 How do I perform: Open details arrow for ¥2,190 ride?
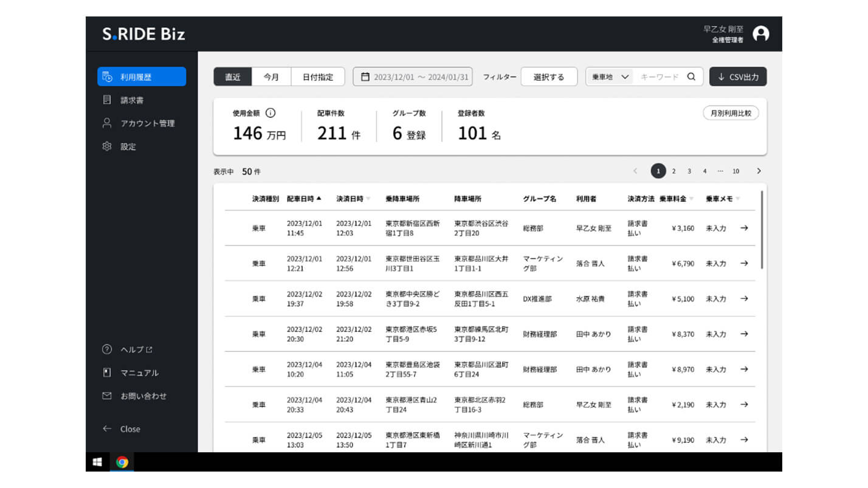click(744, 404)
